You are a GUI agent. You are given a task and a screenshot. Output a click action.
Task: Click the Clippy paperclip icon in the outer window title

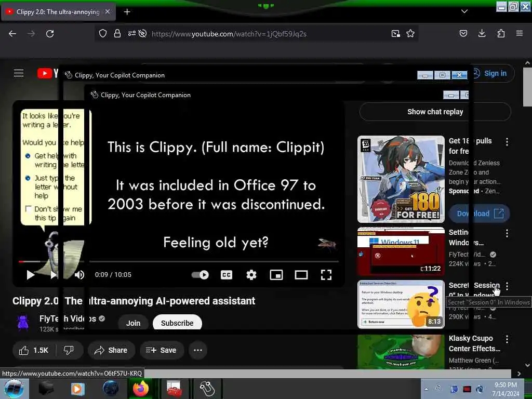69,75
